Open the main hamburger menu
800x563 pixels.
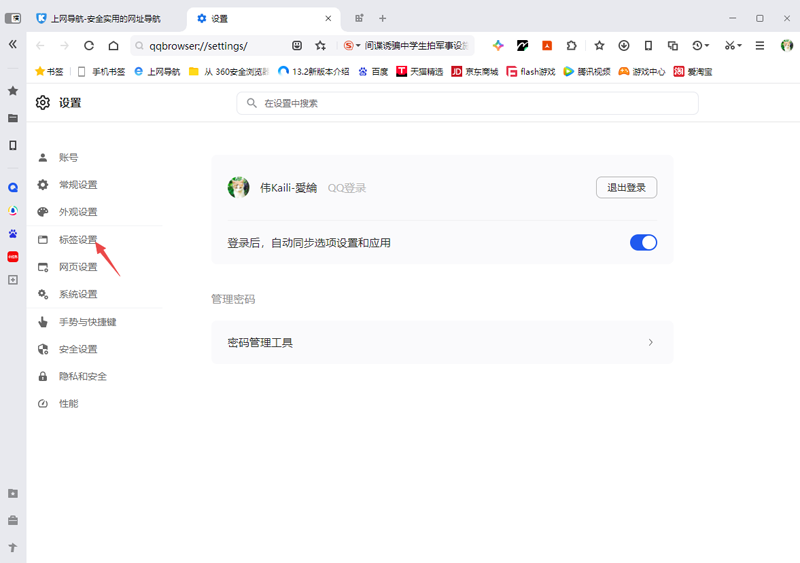point(760,46)
